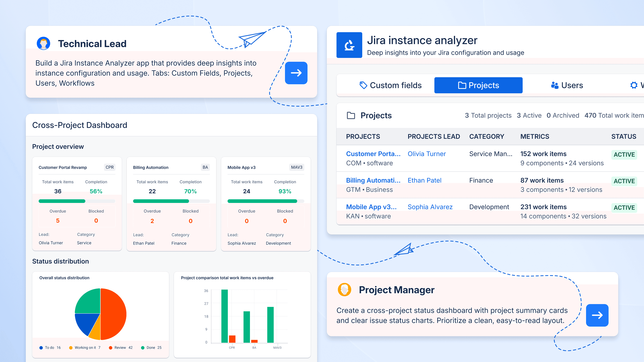Select the tag icon on Custom fields tab
644x362 pixels.
(363, 85)
